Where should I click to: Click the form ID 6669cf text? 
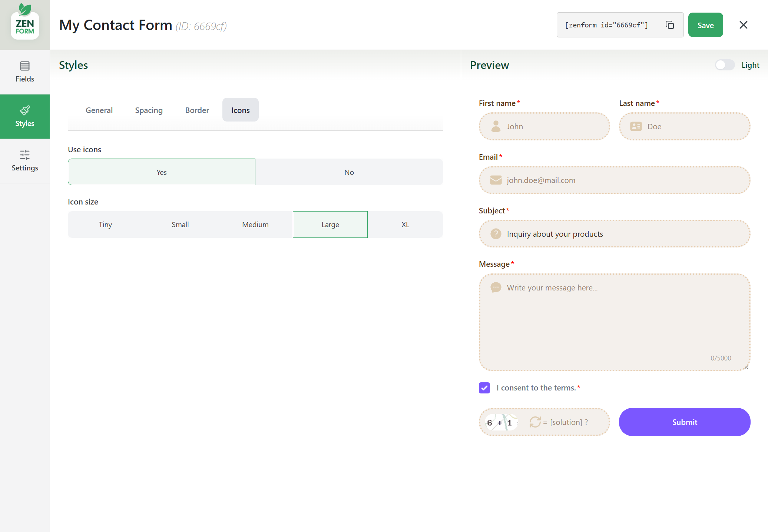pyautogui.click(x=201, y=26)
